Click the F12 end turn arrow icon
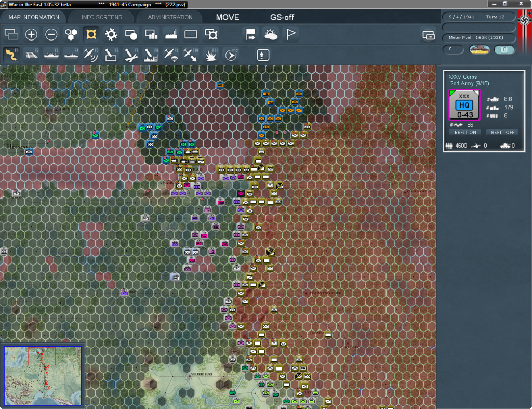 (x=231, y=55)
